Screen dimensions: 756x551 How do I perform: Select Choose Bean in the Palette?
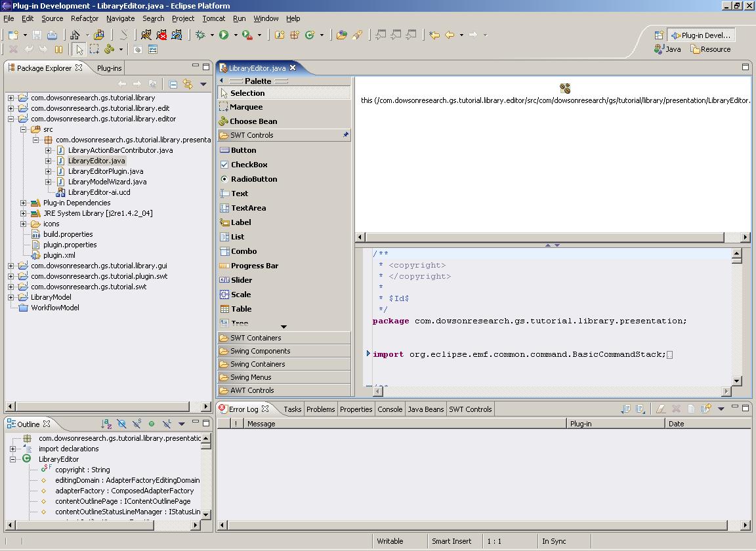[253, 121]
